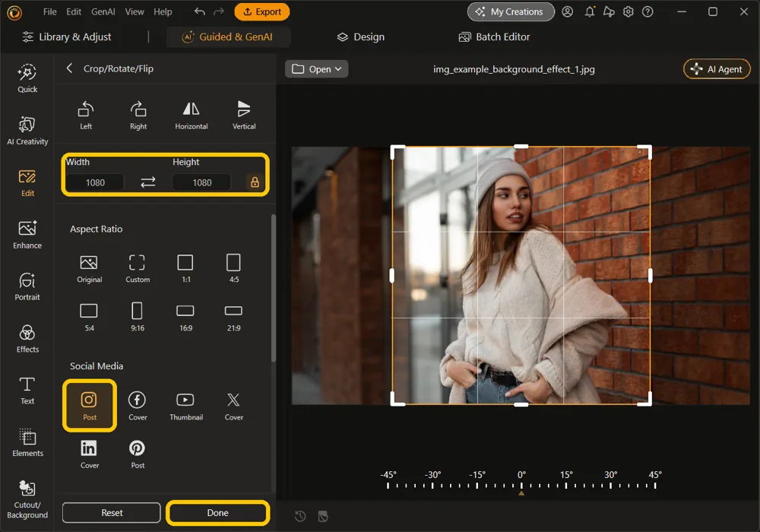Switch to Batch Editor tab
Screen dimensions: 760x532
495,36
